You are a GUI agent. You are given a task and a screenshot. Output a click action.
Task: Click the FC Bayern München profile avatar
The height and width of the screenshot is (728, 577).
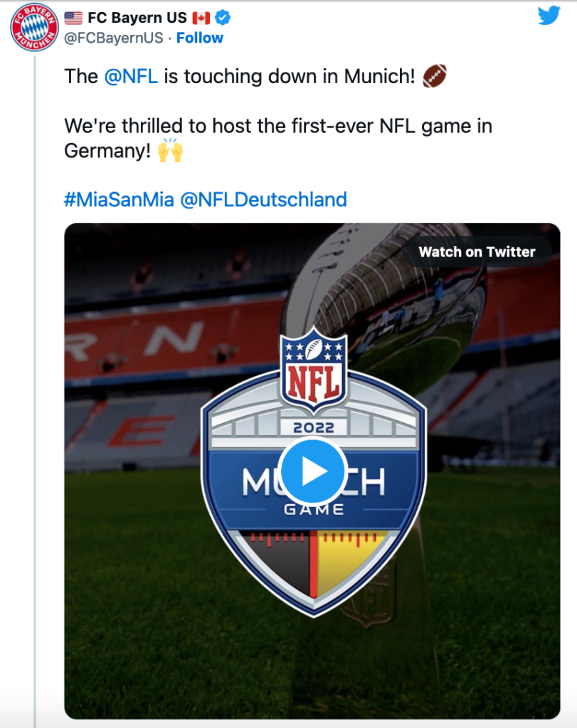35,27
